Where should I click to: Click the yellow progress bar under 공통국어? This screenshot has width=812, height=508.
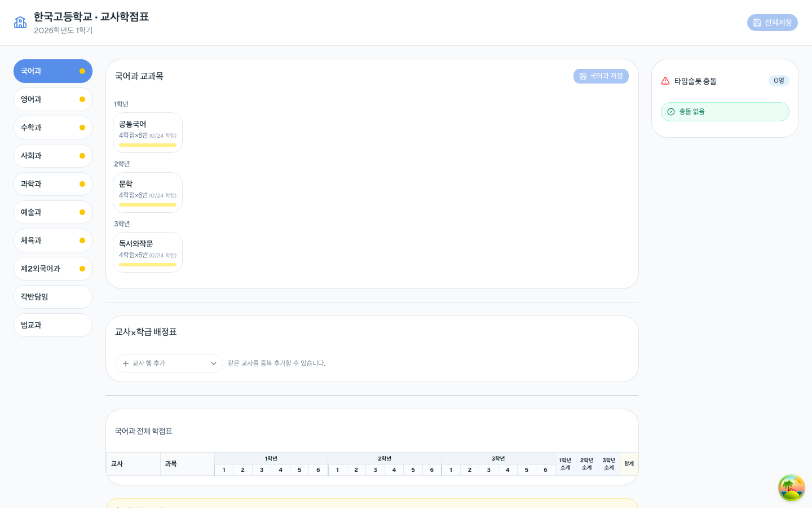click(148, 145)
